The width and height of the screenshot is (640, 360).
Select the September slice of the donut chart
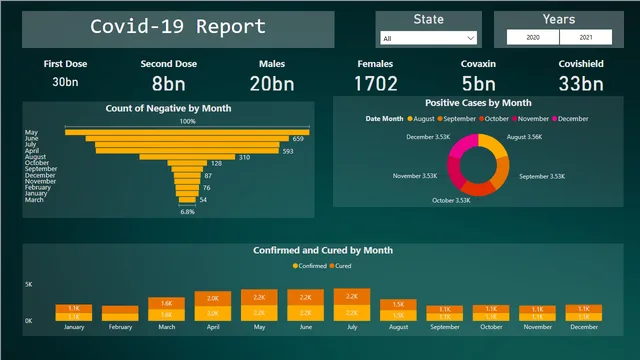502,174
